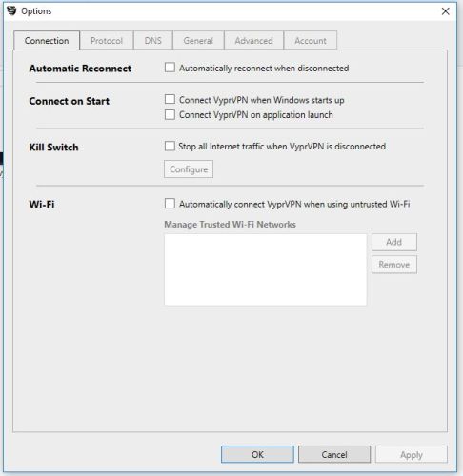Click the VyprVPN logo in title bar
The image size is (463, 476).
point(11,10)
